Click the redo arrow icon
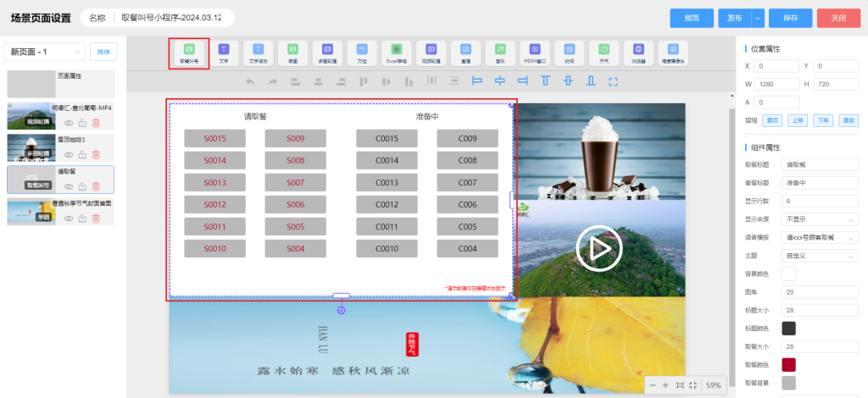Viewport: 868px width, 398px height. pos(272,81)
